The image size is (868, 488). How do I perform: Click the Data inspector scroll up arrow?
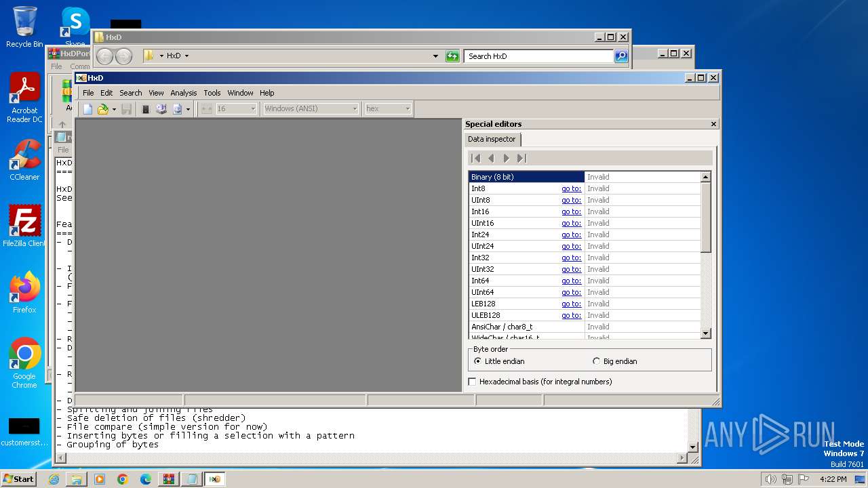coord(705,177)
